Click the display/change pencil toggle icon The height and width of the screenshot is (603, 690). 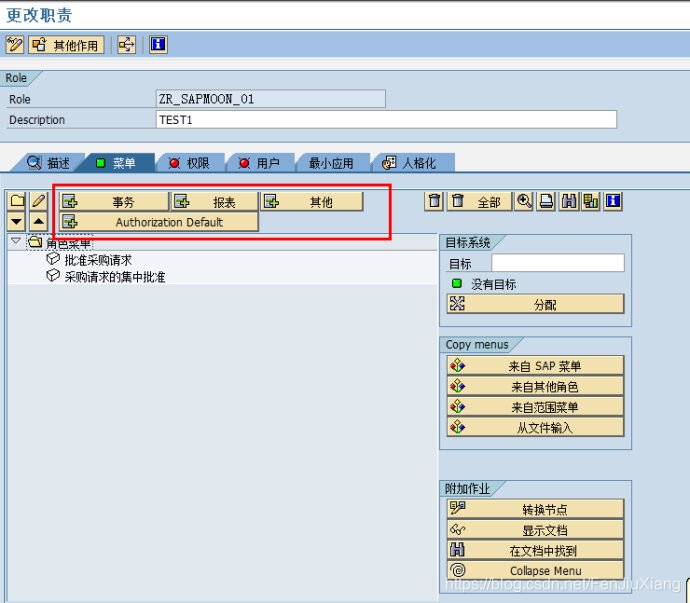tap(15, 44)
